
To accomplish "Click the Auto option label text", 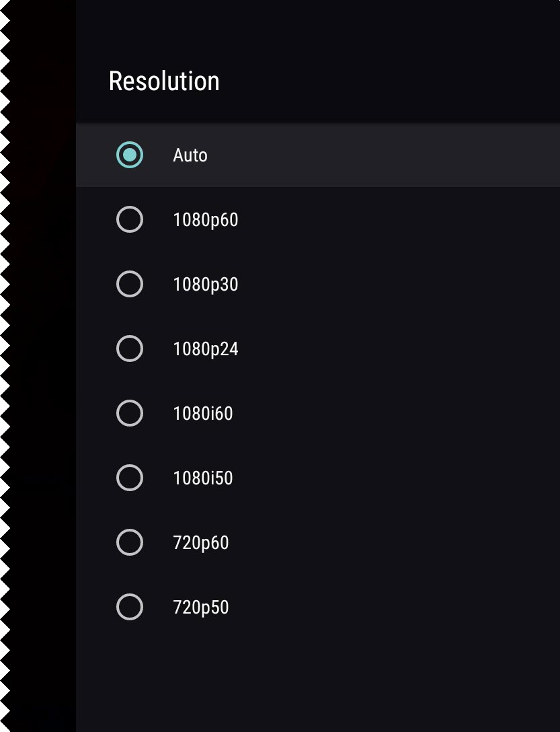I will [x=190, y=155].
